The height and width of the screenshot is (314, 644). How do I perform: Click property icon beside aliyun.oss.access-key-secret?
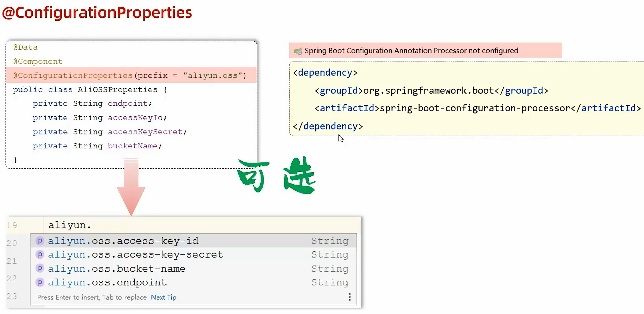40,254
